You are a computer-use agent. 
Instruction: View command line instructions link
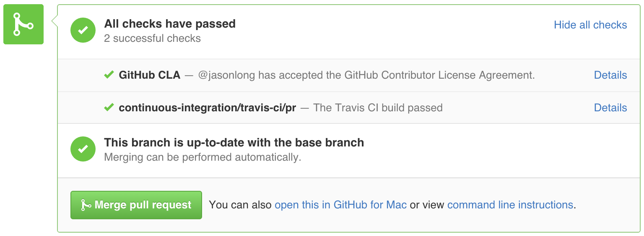pyautogui.click(x=510, y=205)
